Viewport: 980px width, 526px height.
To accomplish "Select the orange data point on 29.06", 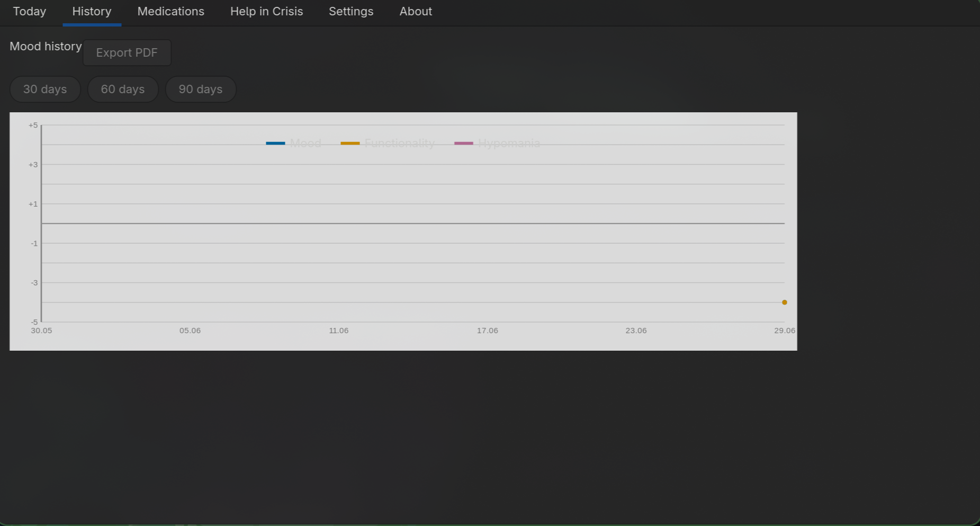I will click(x=785, y=302).
